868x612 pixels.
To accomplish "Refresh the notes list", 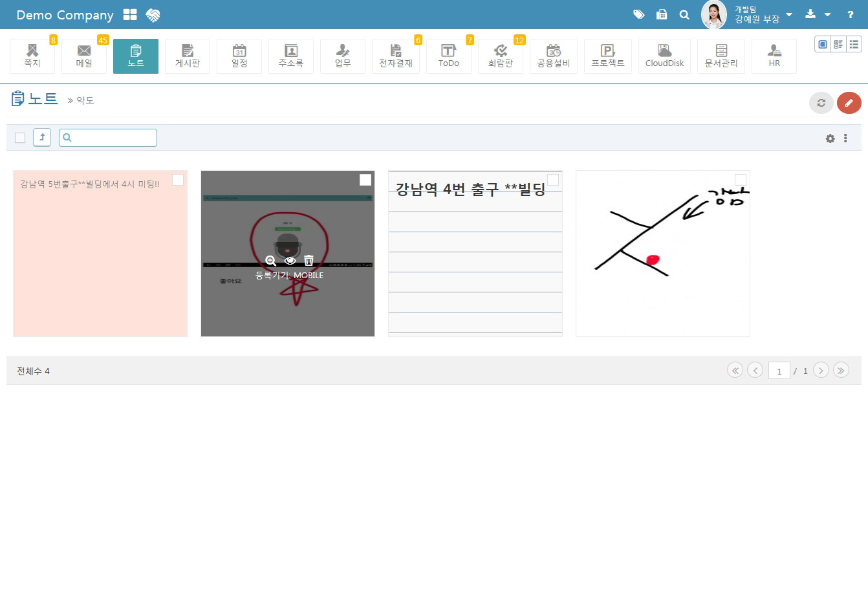I will (x=821, y=103).
